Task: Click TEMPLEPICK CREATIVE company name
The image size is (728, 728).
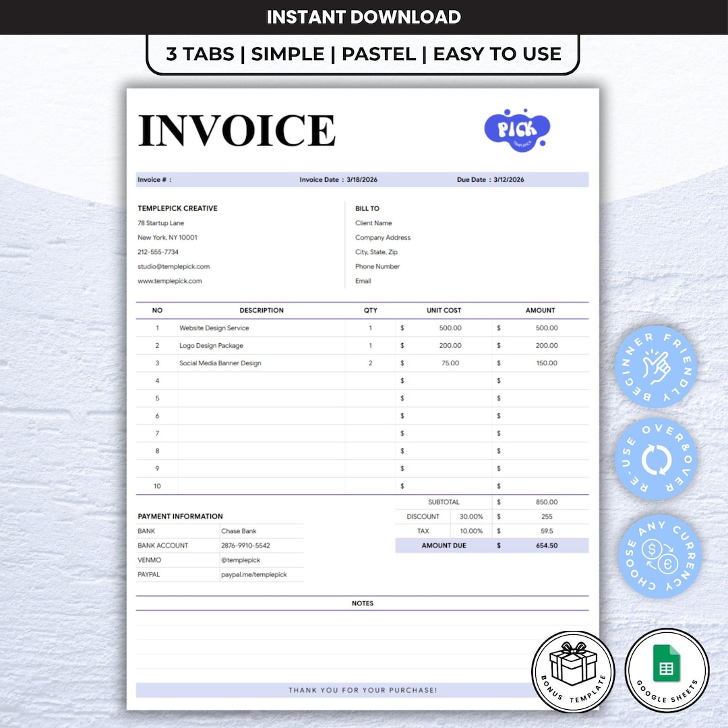Action: pyautogui.click(x=177, y=208)
